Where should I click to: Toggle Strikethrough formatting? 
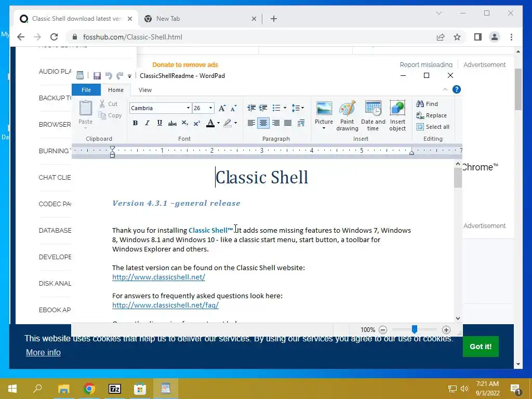pyautogui.click(x=172, y=123)
